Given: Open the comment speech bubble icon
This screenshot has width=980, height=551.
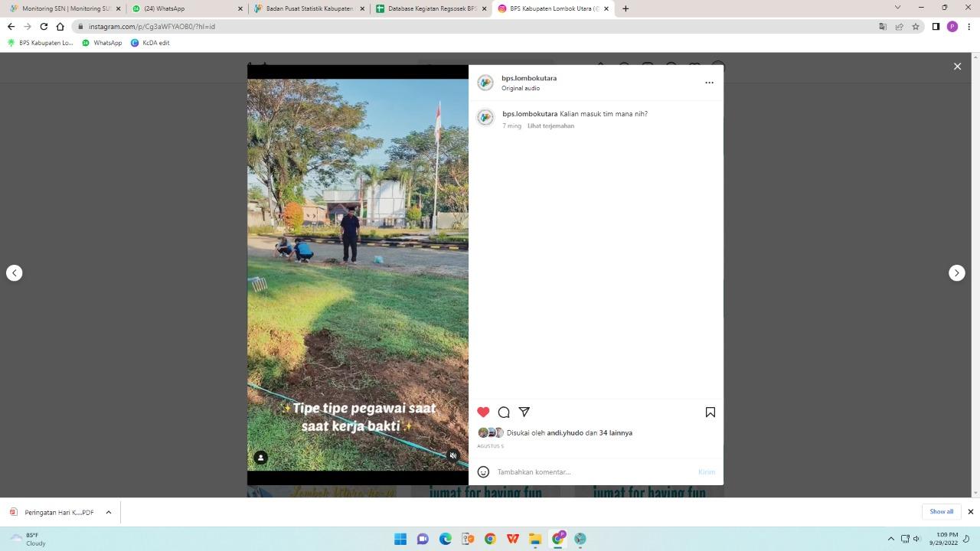Looking at the screenshot, I should (x=504, y=412).
